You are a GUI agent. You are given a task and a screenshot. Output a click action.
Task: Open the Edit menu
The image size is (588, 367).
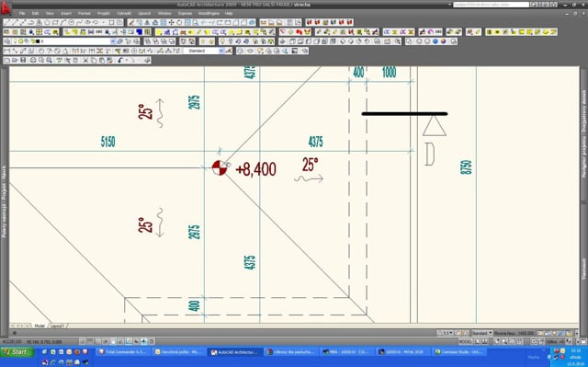pos(35,13)
